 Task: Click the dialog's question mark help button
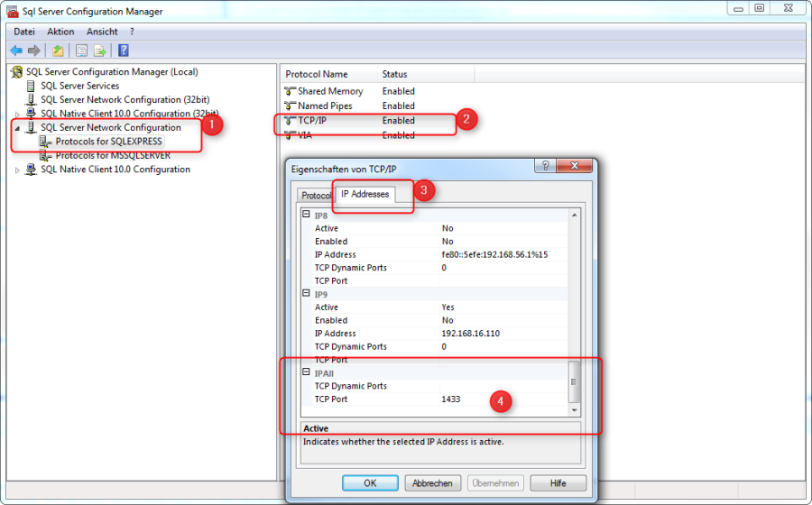(545, 166)
